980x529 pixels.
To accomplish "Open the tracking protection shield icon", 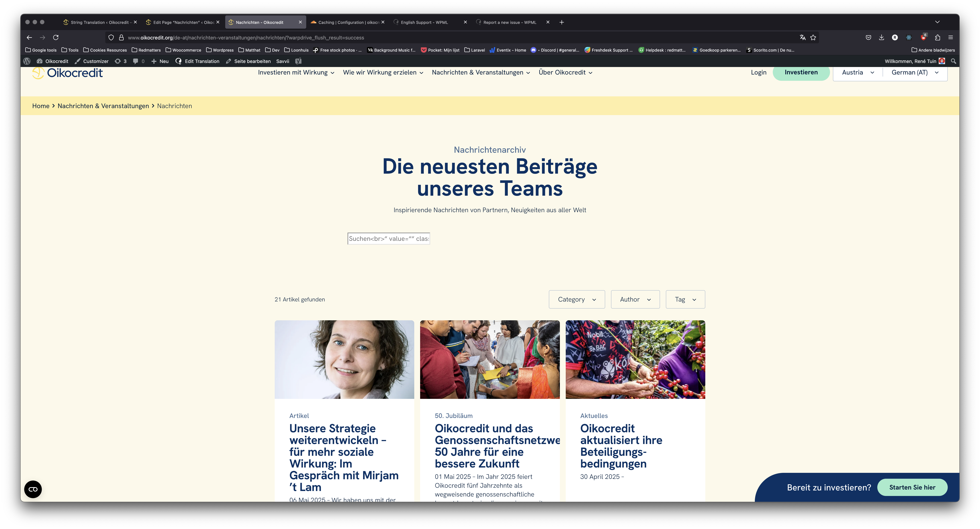I will (x=111, y=37).
